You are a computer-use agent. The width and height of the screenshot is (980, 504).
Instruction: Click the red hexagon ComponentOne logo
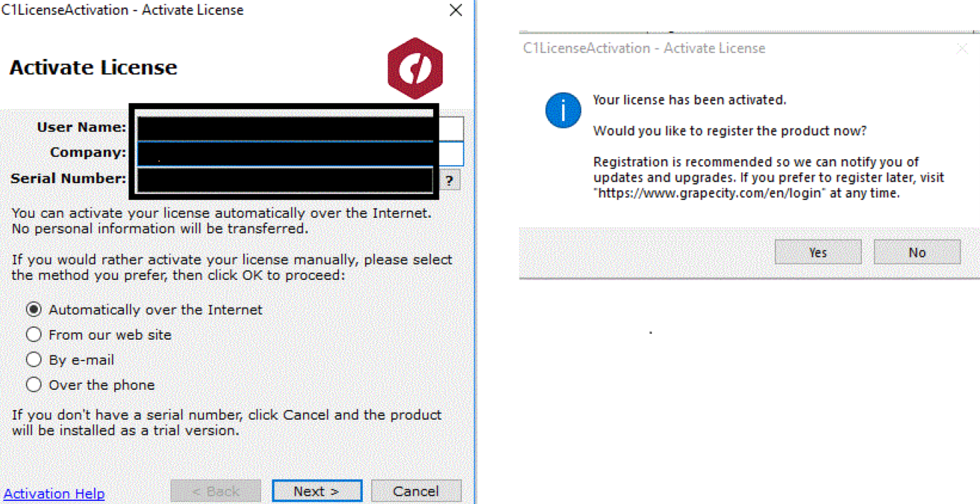click(416, 68)
